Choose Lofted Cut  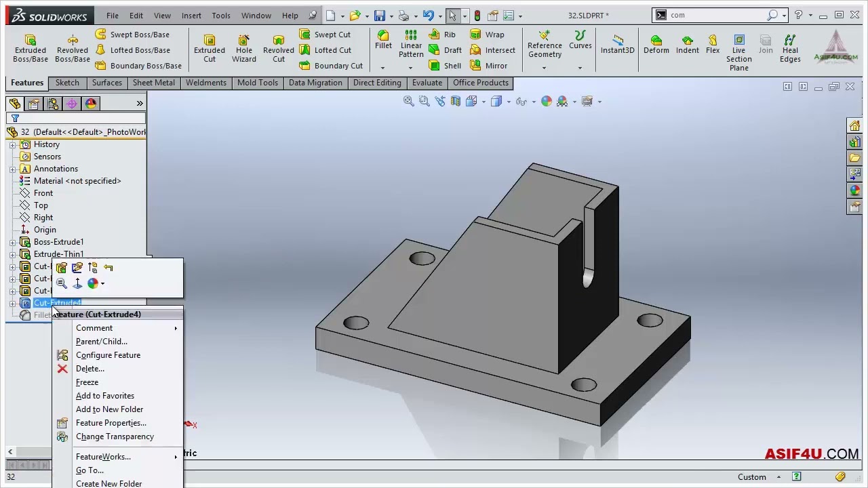tap(325, 50)
